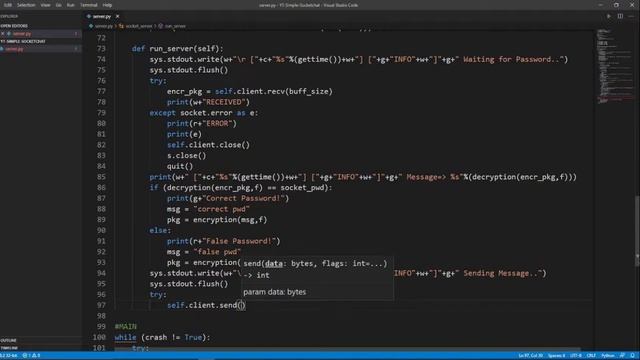Click the msg = "correct pwd" line
The height and width of the screenshot is (360, 640).
[208, 209]
